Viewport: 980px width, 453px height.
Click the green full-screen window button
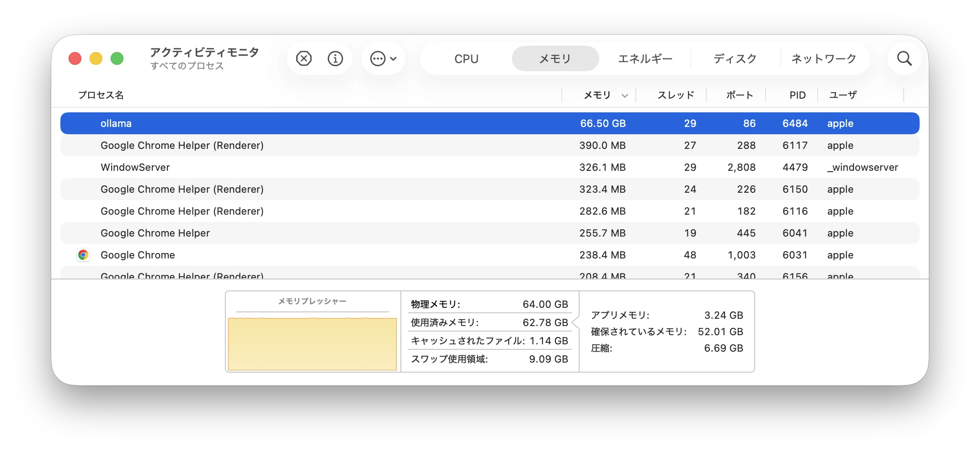(x=117, y=58)
